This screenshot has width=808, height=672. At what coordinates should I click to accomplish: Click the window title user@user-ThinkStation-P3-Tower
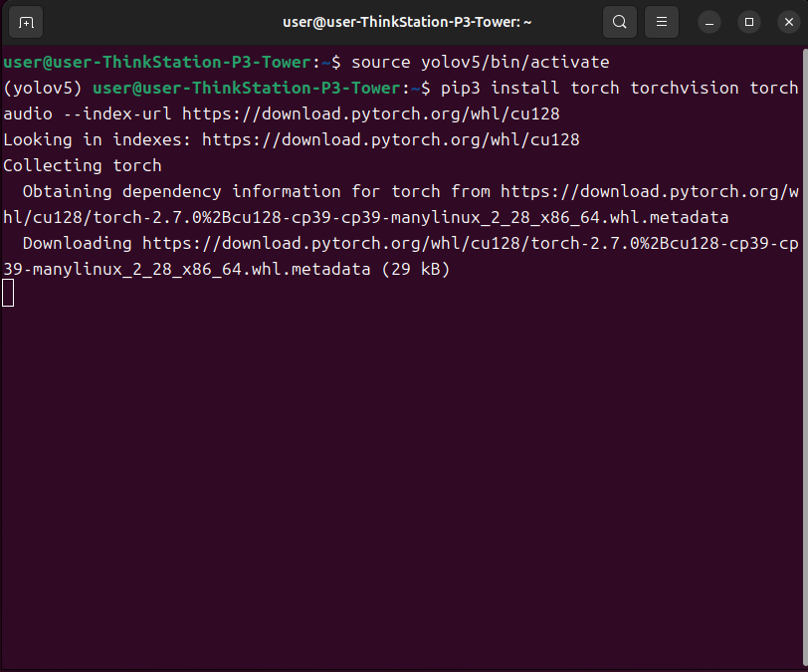pos(407,22)
